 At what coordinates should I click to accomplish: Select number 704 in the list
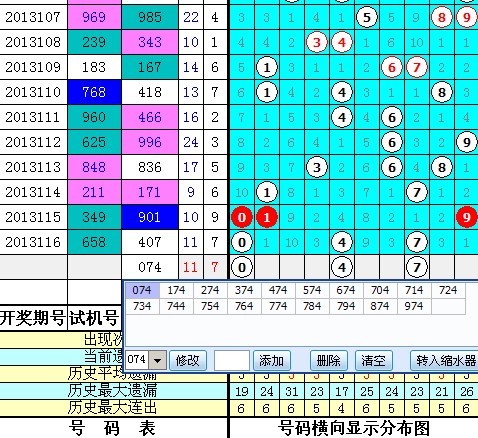pyautogui.click(x=380, y=290)
